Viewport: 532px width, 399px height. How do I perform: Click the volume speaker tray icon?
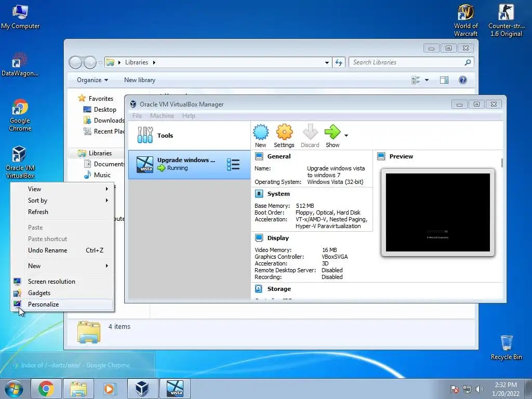(x=479, y=389)
